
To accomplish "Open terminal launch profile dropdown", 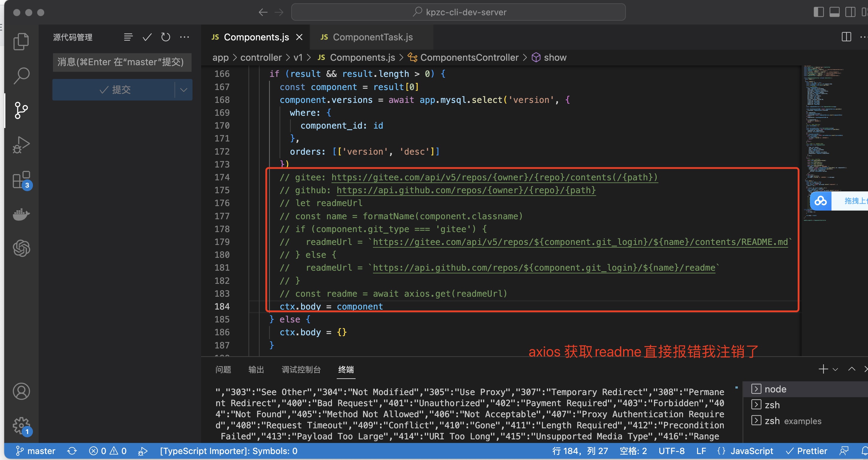I will 835,369.
